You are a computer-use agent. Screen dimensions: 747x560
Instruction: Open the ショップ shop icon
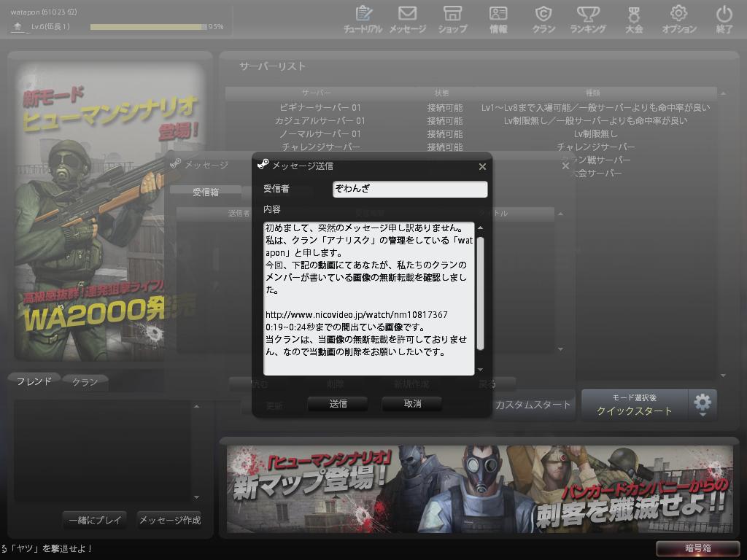[452, 19]
